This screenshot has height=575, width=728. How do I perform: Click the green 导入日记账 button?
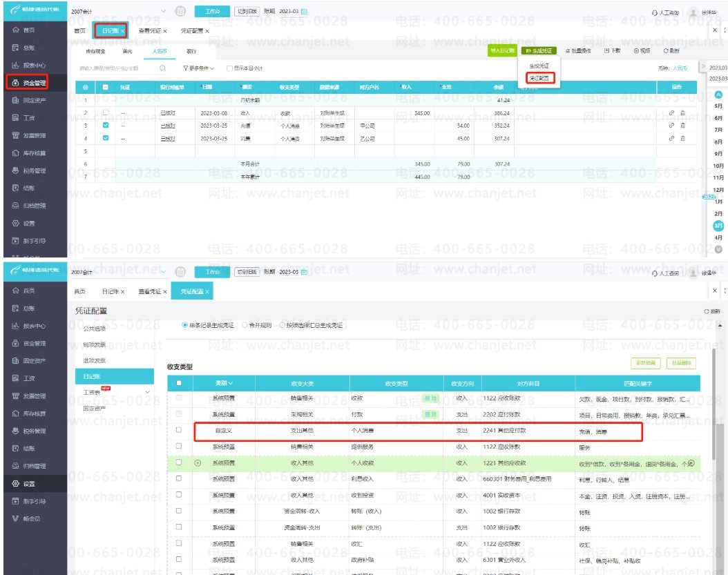(502, 50)
